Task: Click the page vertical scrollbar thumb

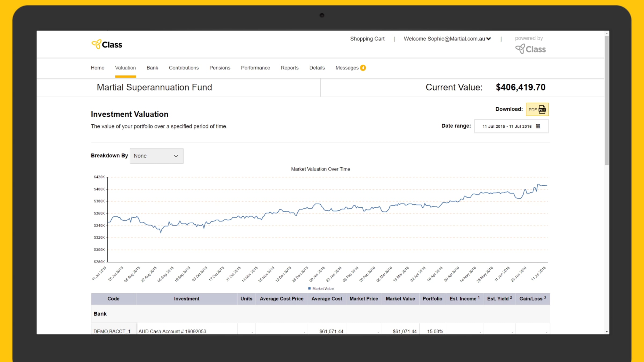Action: 607,101
